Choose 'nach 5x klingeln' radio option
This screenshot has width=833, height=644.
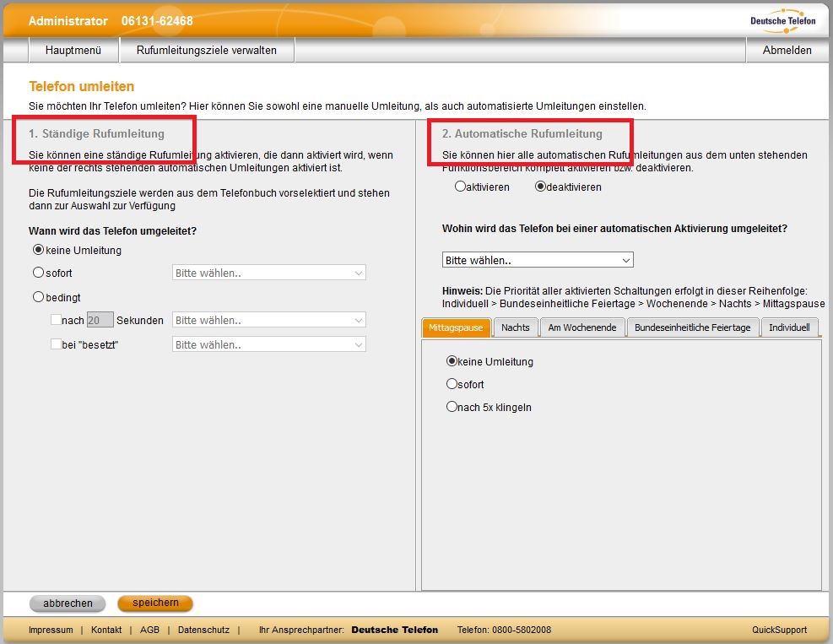tap(452, 407)
